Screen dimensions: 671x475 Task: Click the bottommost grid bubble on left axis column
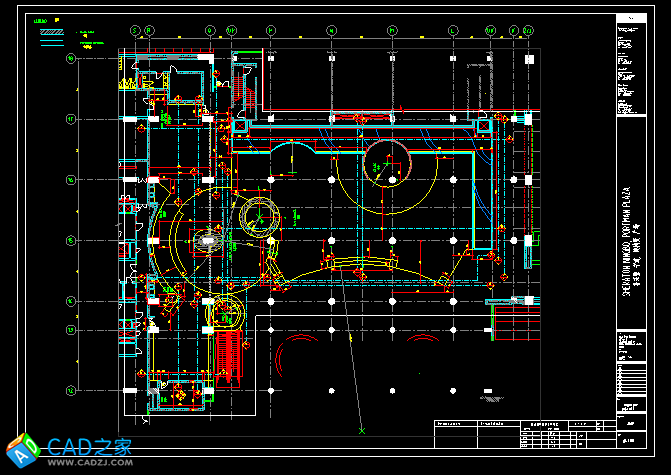[x=71, y=389]
